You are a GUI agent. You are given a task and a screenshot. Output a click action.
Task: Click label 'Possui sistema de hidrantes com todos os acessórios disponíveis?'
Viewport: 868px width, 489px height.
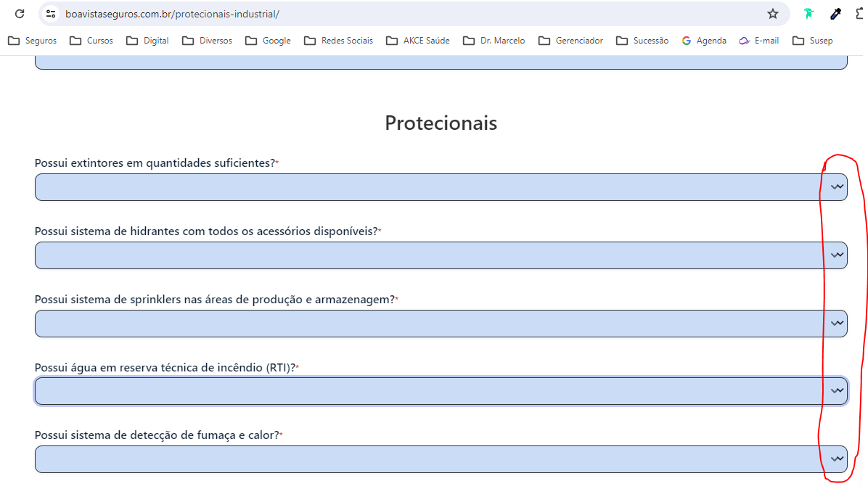pos(208,231)
